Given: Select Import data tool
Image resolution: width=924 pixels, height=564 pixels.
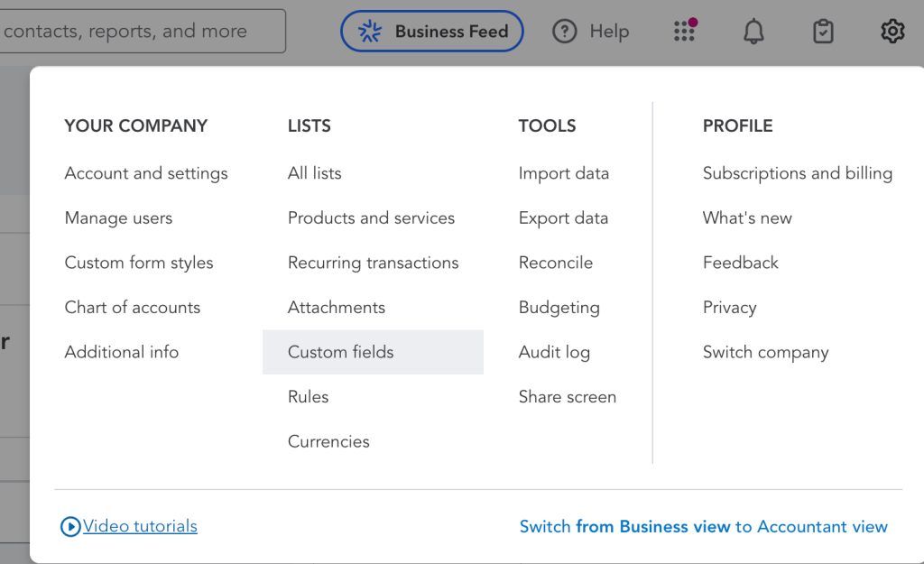Looking at the screenshot, I should 564,173.
